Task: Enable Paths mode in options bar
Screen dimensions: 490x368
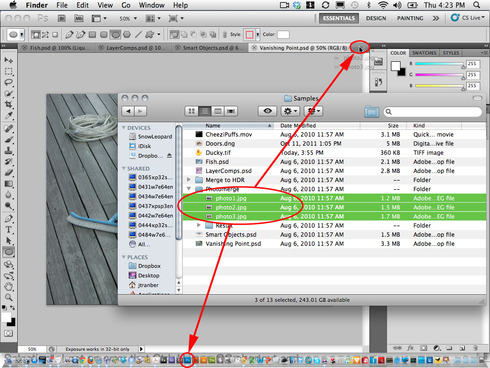Action: [x=45, y=34]
